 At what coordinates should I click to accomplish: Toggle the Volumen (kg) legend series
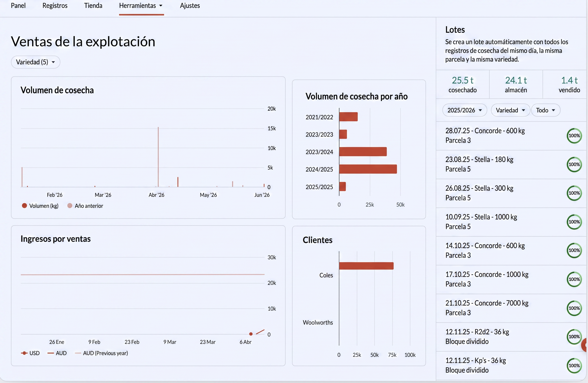click(x=40, y=206)
